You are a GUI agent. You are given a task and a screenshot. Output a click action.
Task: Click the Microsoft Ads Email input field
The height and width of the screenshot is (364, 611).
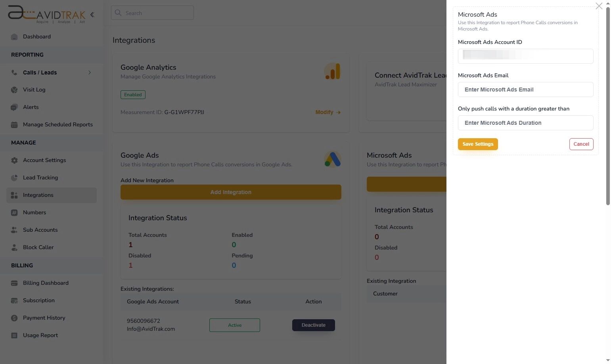(x=525, y=90)
